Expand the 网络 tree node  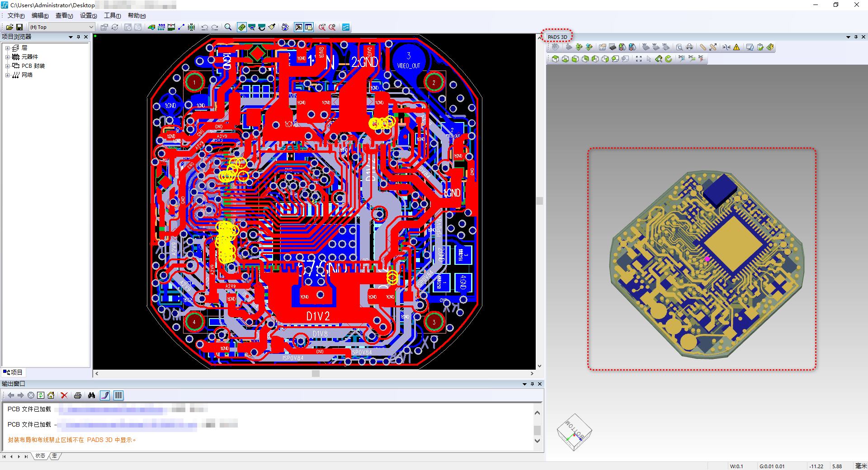pyautogui.click(x=7, y=75)
